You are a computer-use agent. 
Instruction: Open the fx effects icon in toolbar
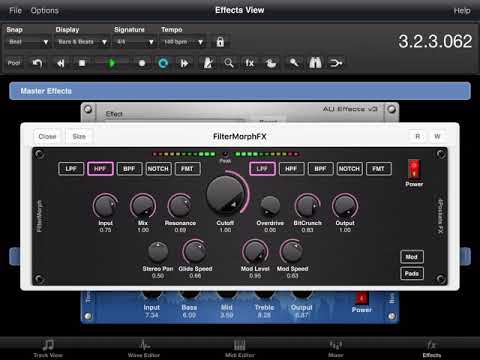[249, 63]
